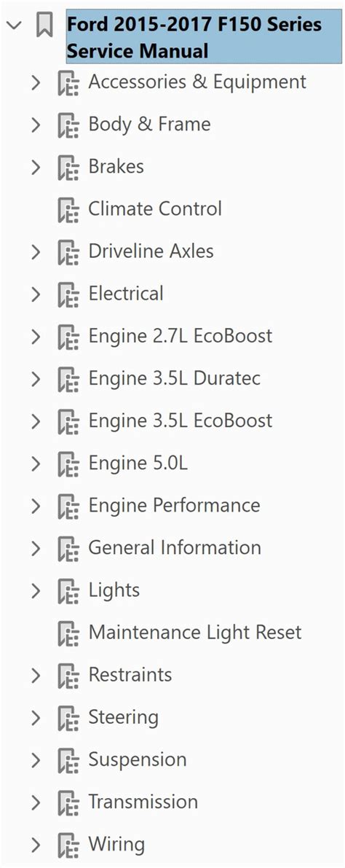
Task: Click the bookmark icon beside Brakes
Action: 68,167
